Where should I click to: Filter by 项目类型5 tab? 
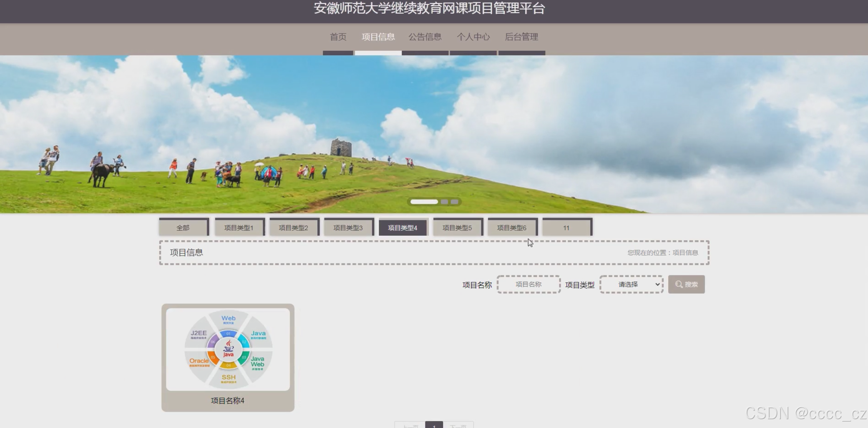pyautogui.click(x=457, y=228)
